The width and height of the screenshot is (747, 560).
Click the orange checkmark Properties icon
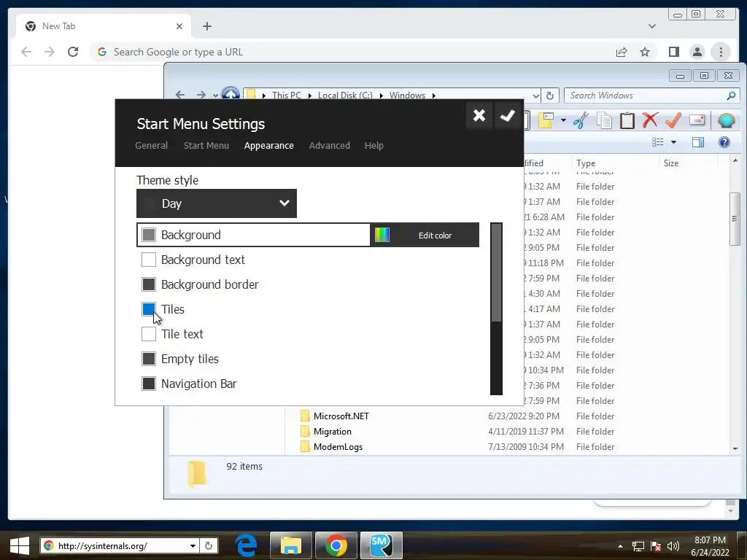point(673,120)
